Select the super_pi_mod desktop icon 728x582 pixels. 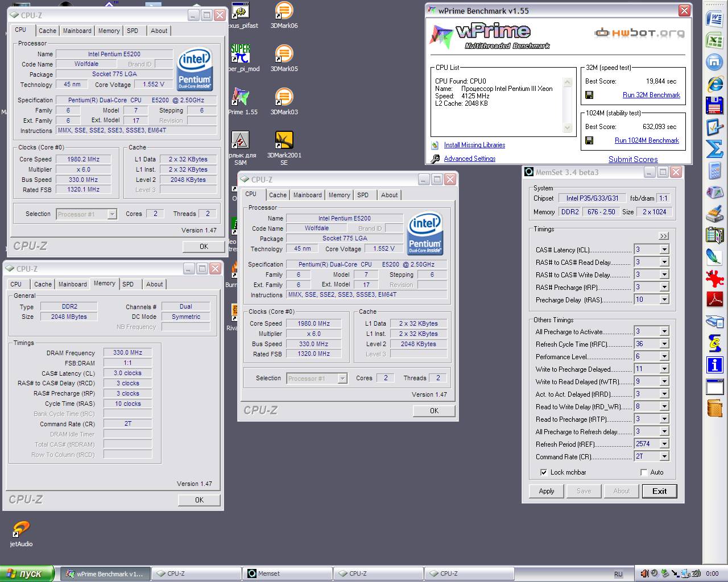tap(241, 59)
